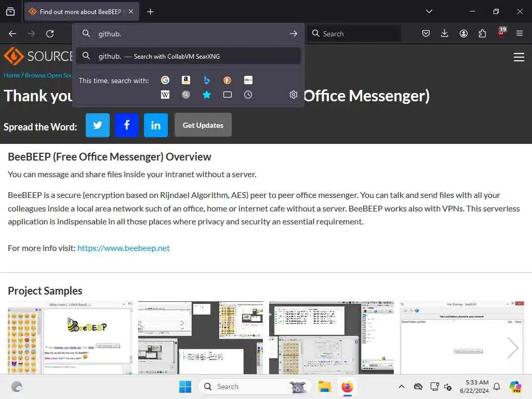Go back to previous page
The image size is (532, 399).
point(12,34)
